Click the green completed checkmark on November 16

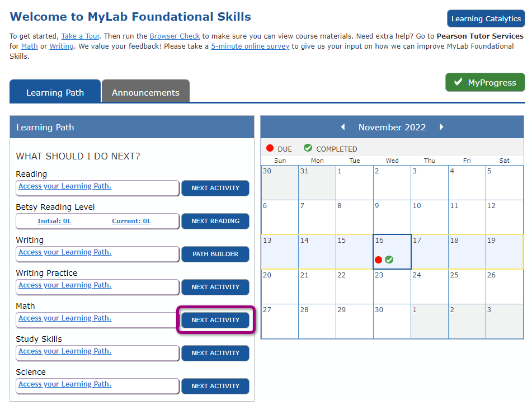[x=389, y=260]
